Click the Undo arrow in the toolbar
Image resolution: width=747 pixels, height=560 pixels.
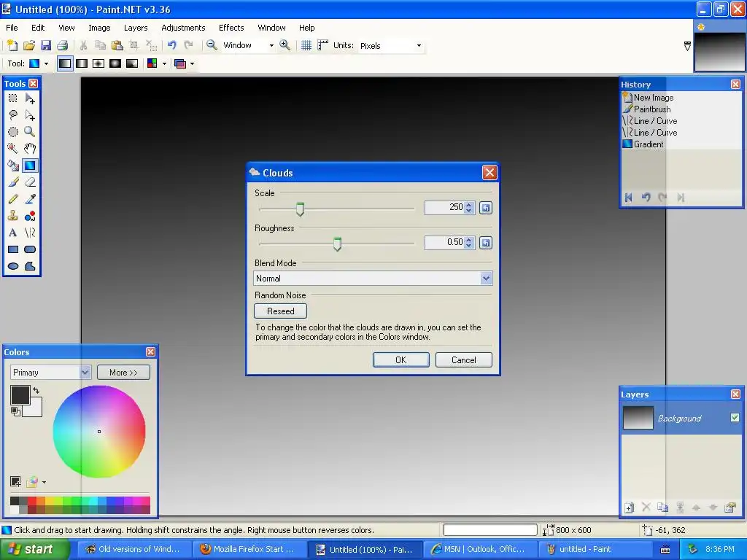click(172, 45)
